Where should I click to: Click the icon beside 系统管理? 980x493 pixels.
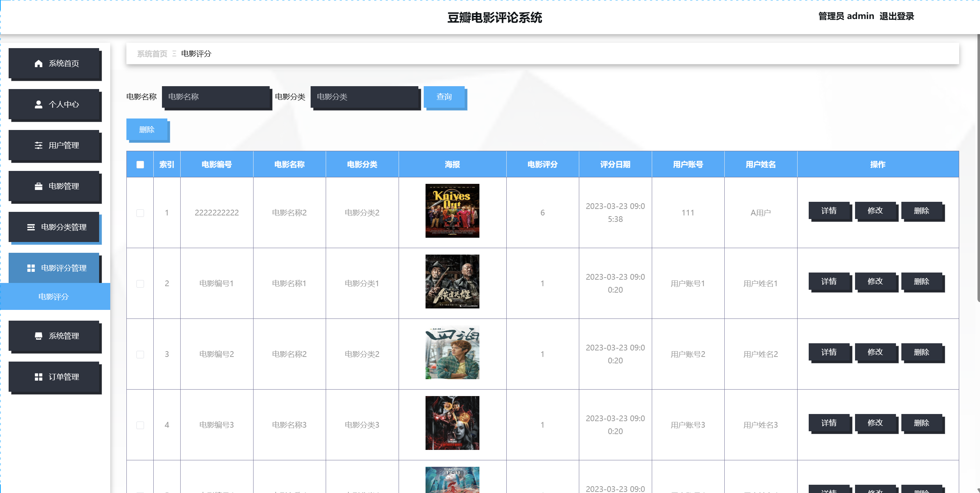point(38,336)
